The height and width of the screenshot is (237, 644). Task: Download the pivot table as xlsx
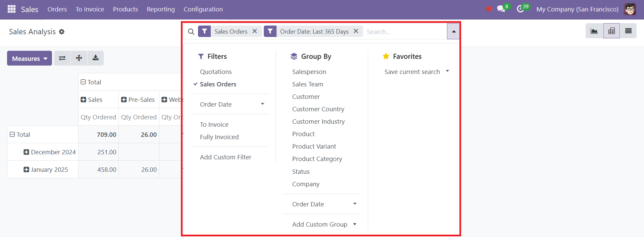pos(96,58)
